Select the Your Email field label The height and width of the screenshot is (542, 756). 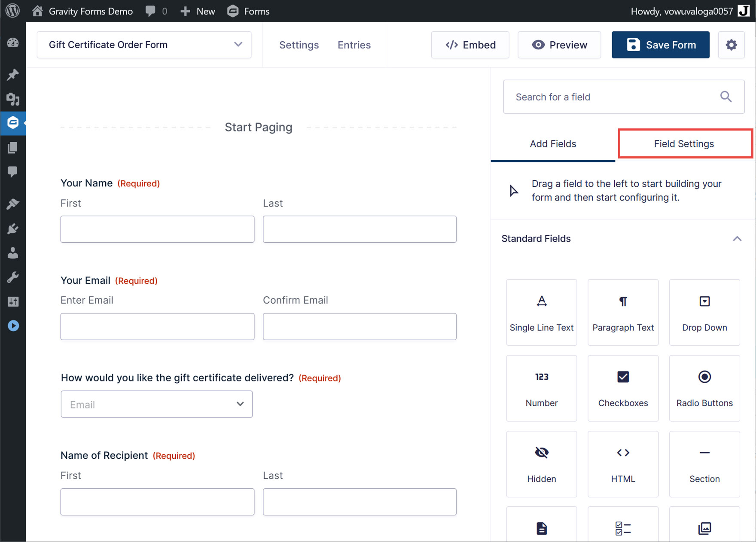click(85, 280)
